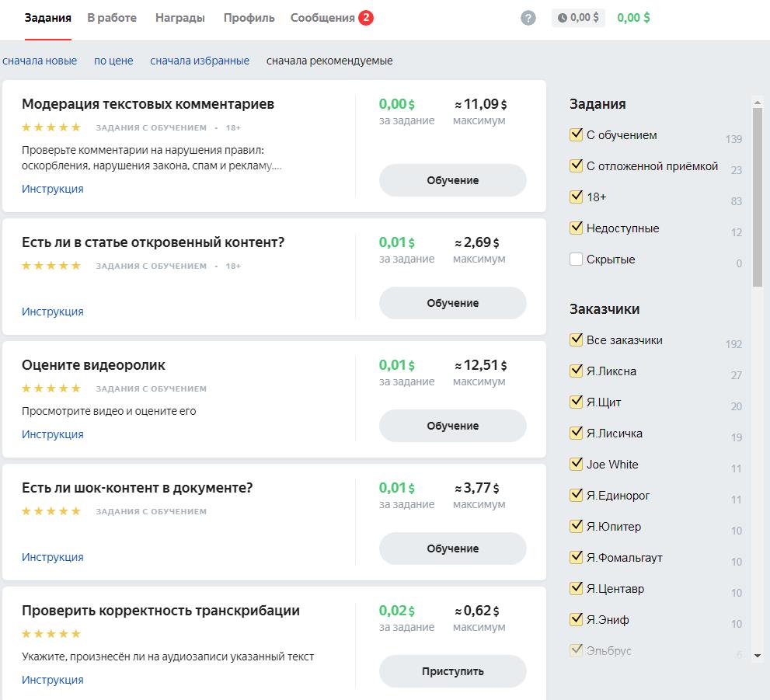Open the Сообщения tab
The height and width of the screenshot is (700, 770).
pos(322,18)
